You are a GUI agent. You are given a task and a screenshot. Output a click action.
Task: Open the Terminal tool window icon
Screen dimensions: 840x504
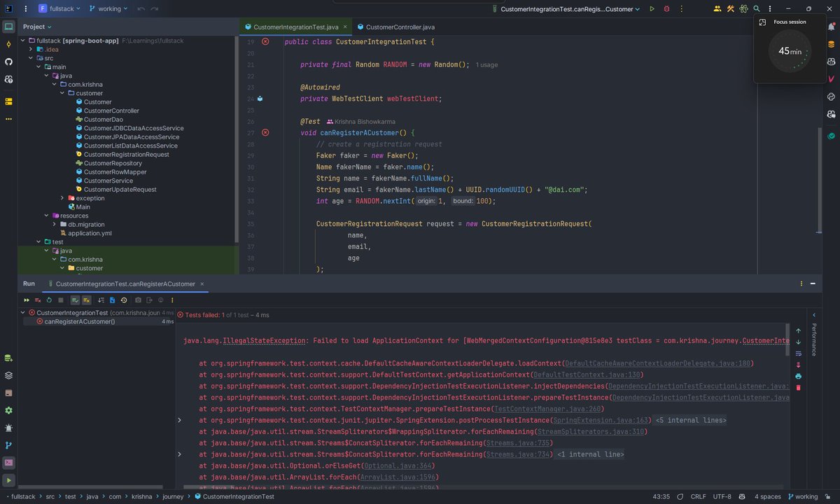click(8, 463)
